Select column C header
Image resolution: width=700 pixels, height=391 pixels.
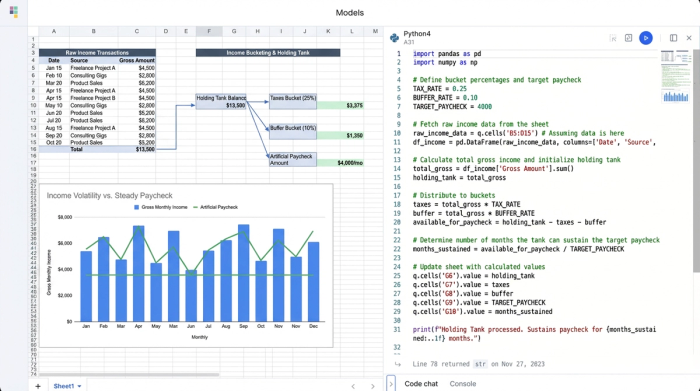[137, 31]
